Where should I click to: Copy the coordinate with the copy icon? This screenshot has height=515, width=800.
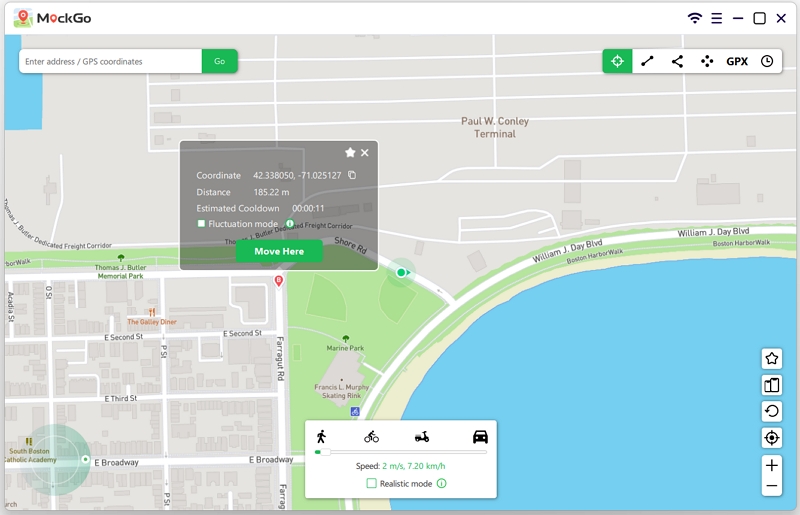point(352,175)
